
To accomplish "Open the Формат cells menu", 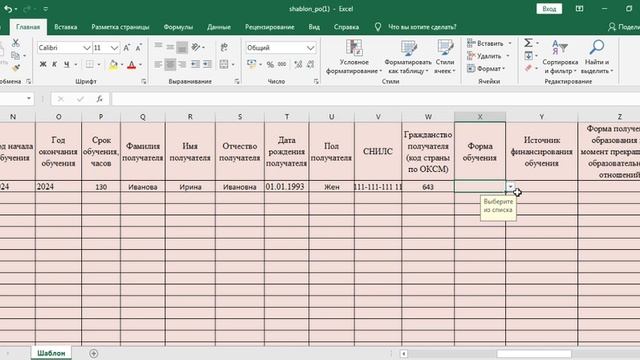I will coord(486,69).
